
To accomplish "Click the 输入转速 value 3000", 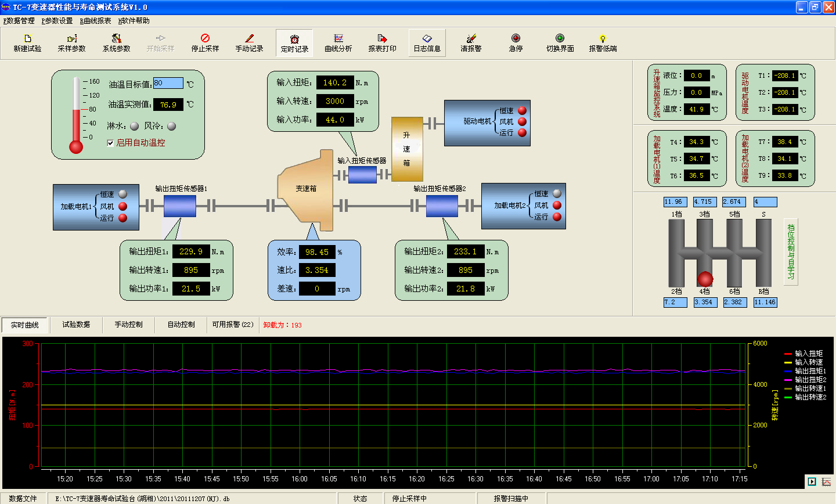I will 335,101.
